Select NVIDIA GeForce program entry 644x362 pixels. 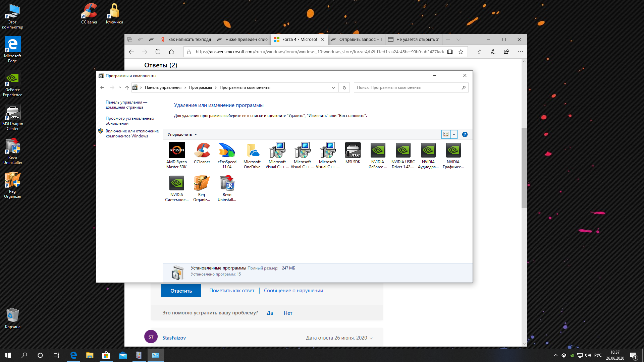click(378, 156)
